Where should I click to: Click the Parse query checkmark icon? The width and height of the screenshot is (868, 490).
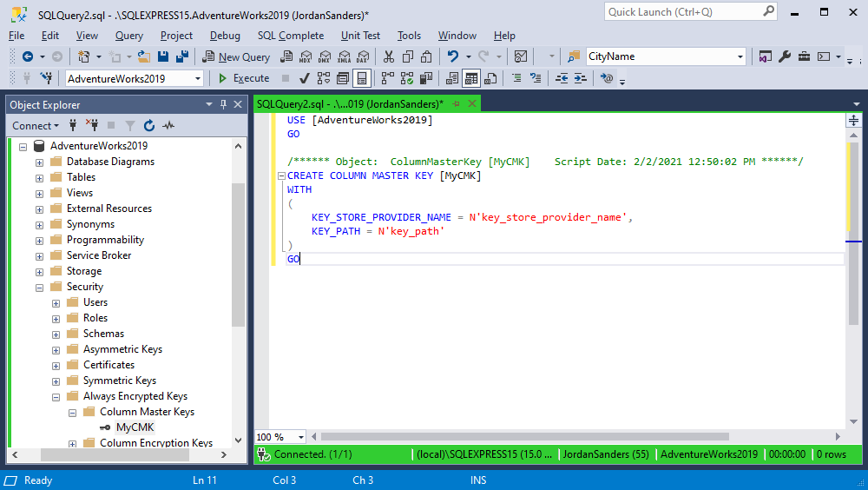coord(305,78)
